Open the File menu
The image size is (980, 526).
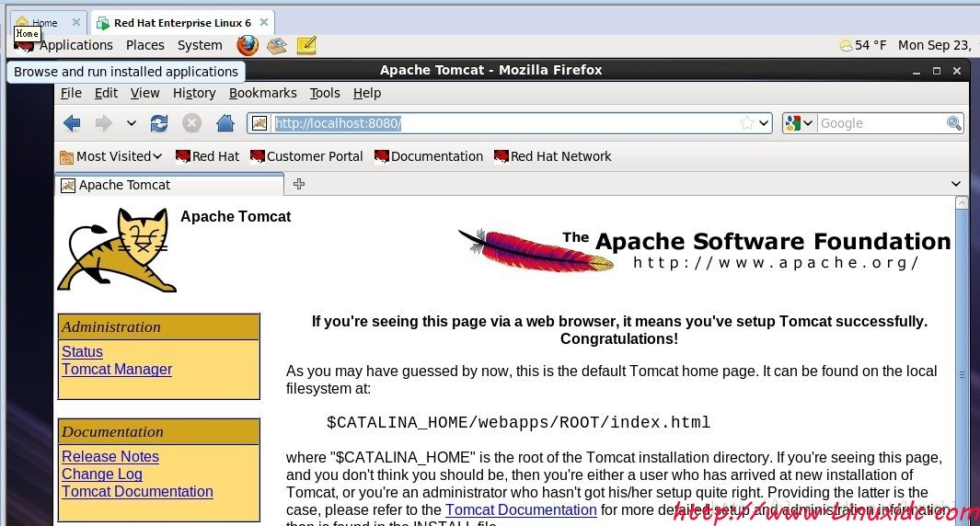(71, 93)
